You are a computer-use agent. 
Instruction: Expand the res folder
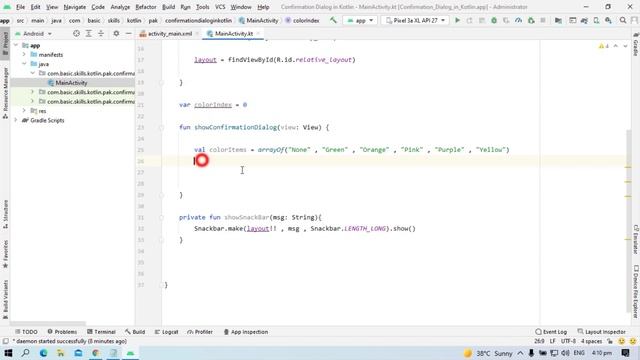24,111
